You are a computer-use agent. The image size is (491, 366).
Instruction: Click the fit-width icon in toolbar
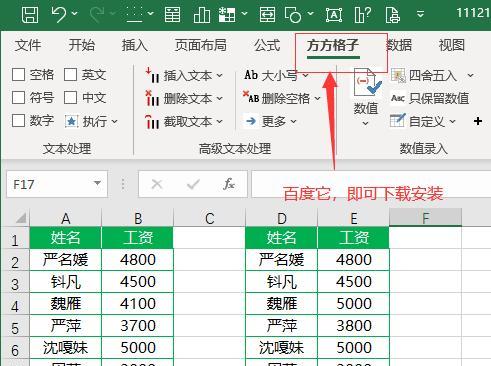(267, 14)
